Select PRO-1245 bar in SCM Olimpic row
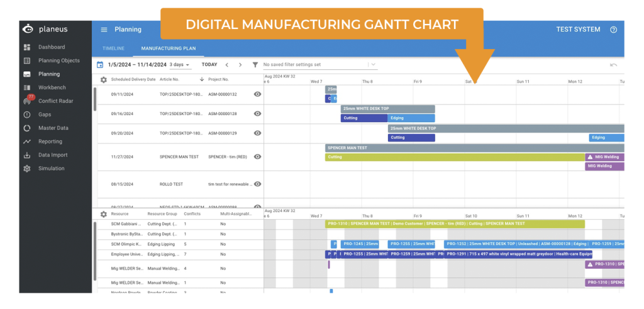Viewport: 644px width, 309px height. pos(360,244)
